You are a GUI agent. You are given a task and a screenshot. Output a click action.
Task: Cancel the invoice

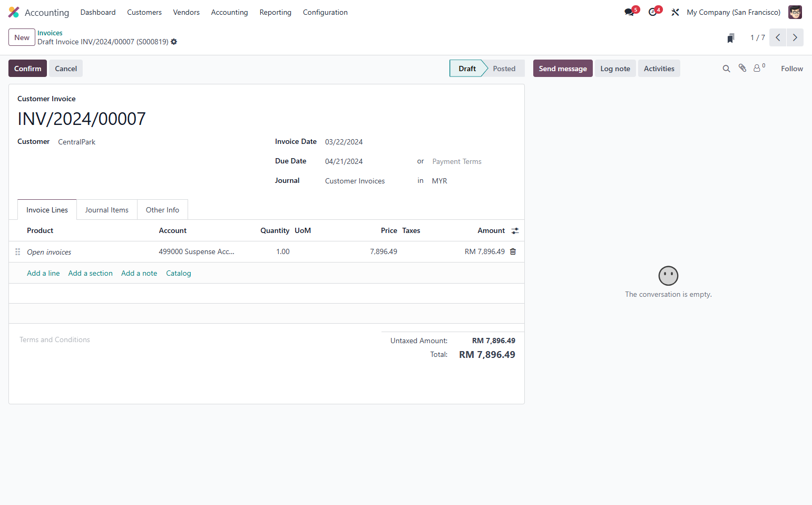66,69
